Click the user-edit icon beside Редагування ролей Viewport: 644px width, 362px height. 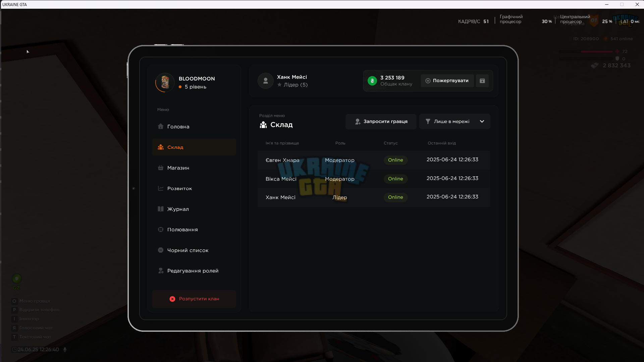[x=161, y=271]
